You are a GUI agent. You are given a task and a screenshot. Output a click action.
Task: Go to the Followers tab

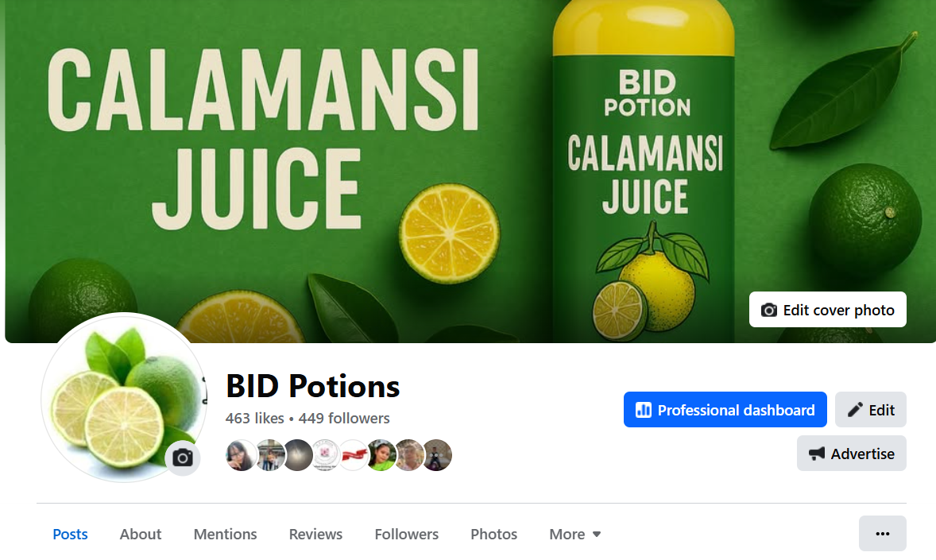point(407,535)
